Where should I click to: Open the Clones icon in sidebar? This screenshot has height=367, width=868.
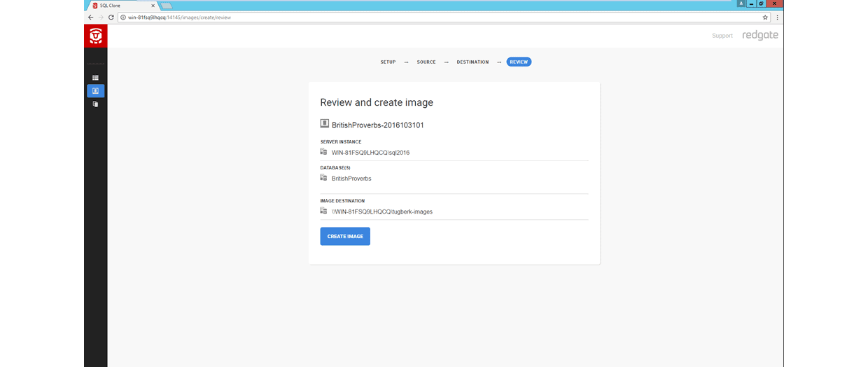pyautogui.click(x=95, y=104)
